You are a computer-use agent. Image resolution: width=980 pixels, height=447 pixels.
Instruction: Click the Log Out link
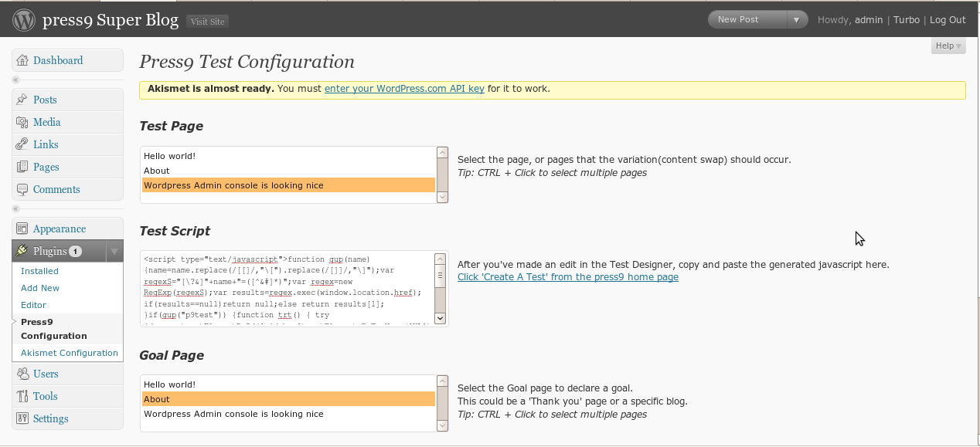948,20
